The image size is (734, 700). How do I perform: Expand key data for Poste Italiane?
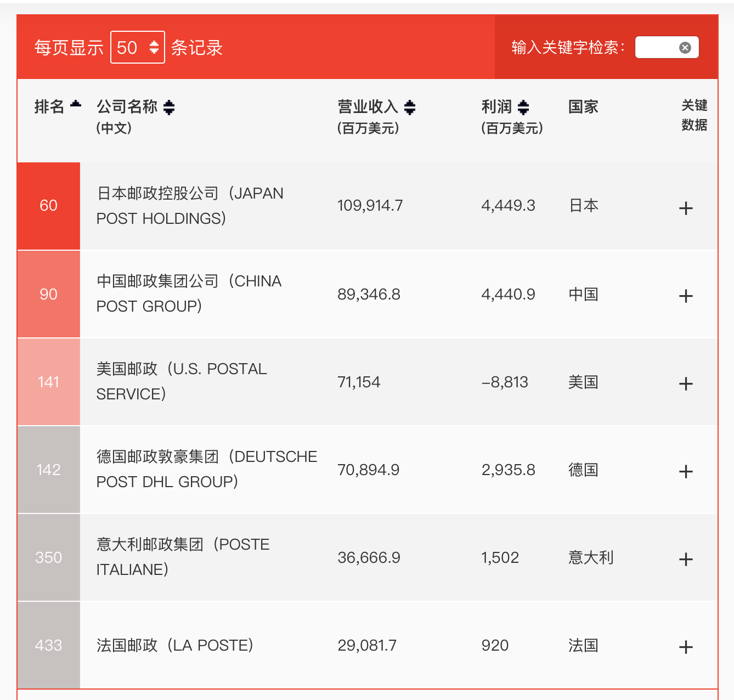click(x=686, y=560)
